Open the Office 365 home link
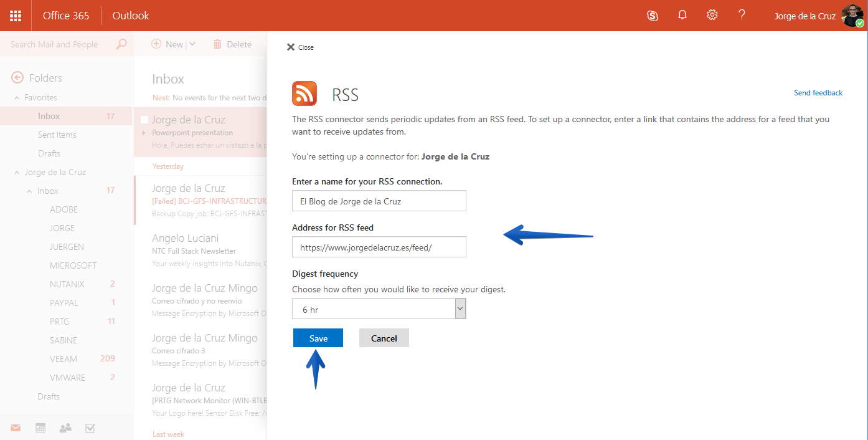This screenshot has height=440, width=868. pos(66,16)
